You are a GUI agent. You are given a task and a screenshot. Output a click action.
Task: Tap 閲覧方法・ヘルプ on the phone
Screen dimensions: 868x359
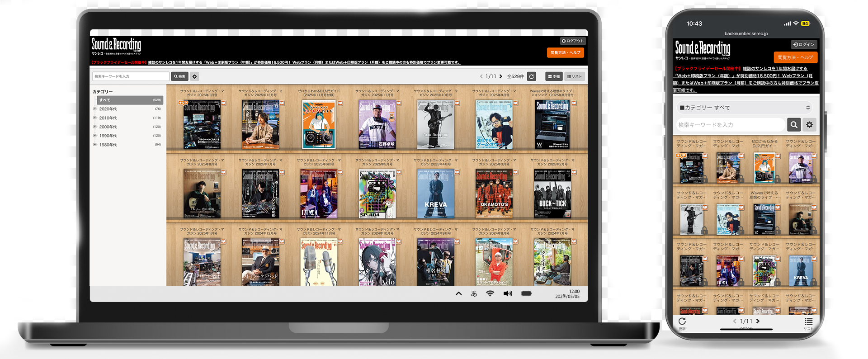(x=796, y=57)
